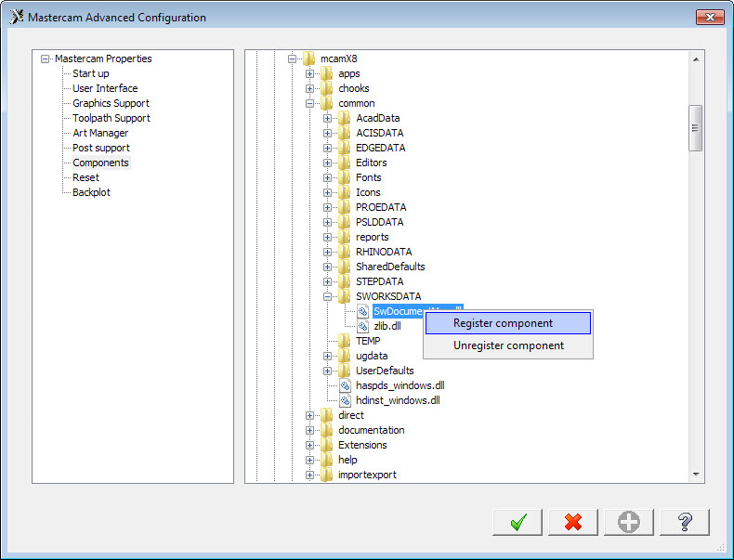The height and width of the screenshot is (560, 734).
Task: Expand the STEPDATA folder node
Action: pyautogui.click(x=328, y=281)
